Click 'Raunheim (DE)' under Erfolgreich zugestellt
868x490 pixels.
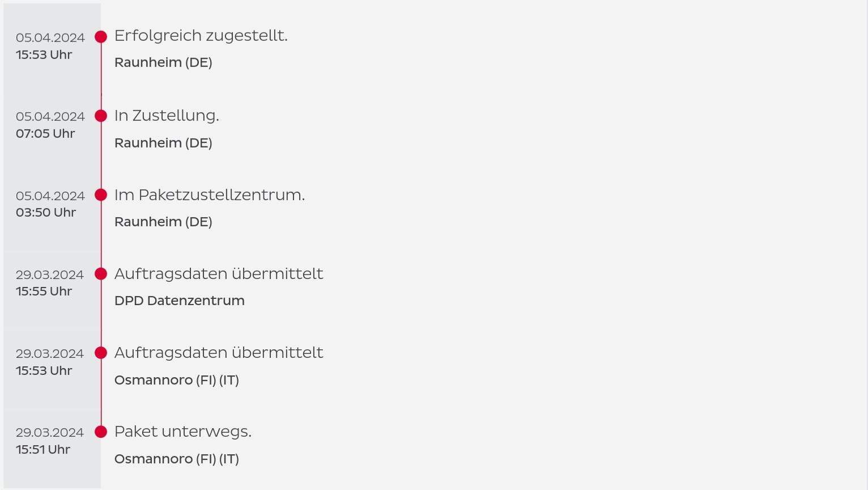(163, 63)
